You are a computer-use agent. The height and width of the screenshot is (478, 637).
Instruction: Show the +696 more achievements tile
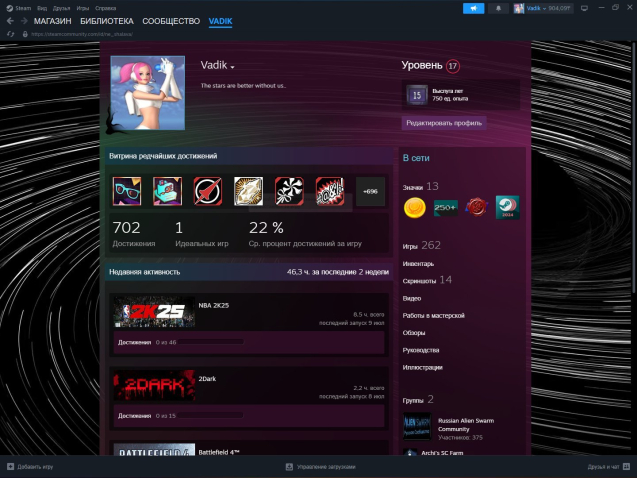(370, 191)
